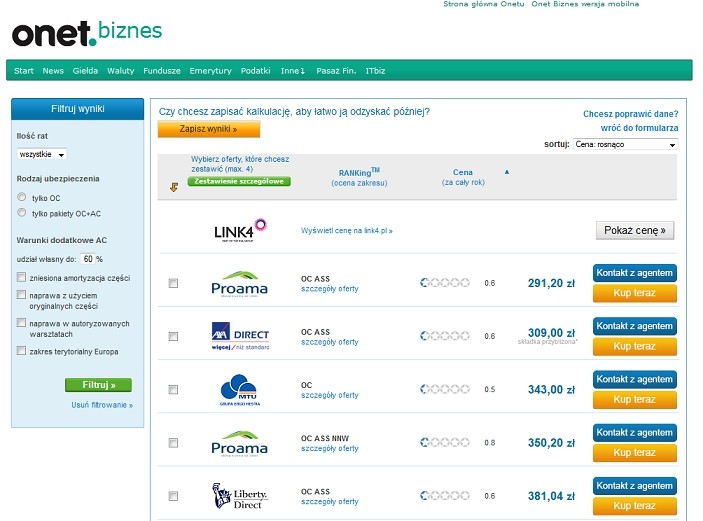Open the Giełda menu item
703x521 pixels.
click(85, 71)
